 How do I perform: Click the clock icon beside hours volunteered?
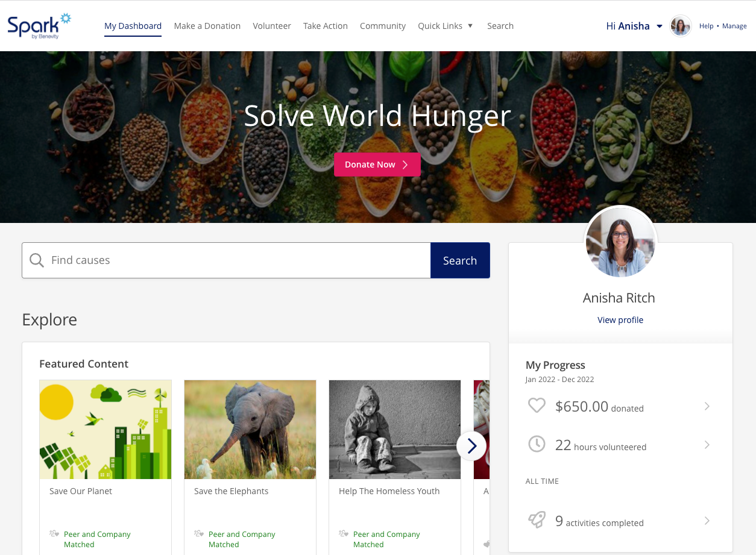[x=537, y=444]
